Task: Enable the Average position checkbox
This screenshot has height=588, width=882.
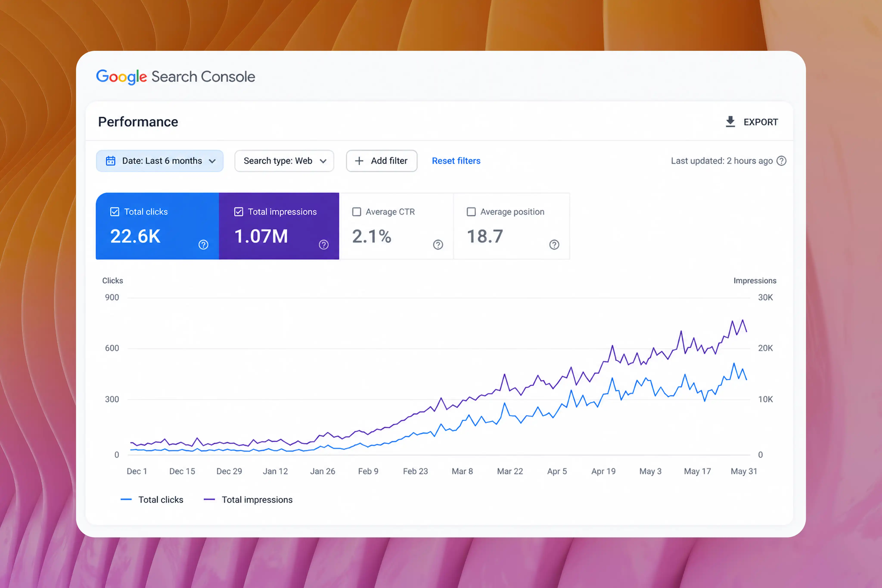Action: click(471, 212)
